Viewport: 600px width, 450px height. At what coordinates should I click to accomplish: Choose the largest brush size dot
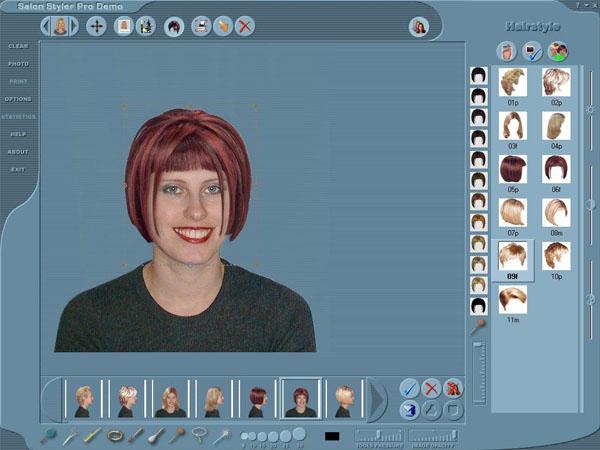(299, 434)
